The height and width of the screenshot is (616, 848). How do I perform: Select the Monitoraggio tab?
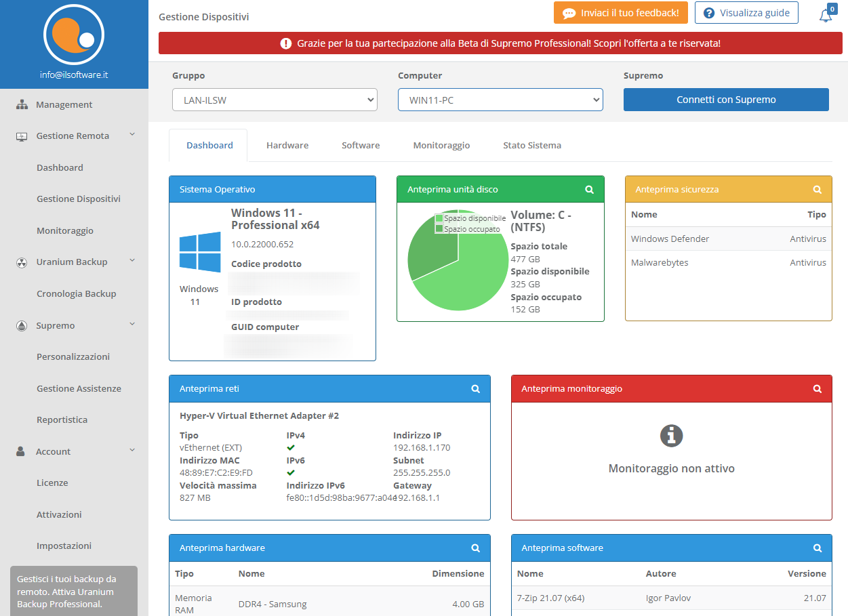point(441,146)
